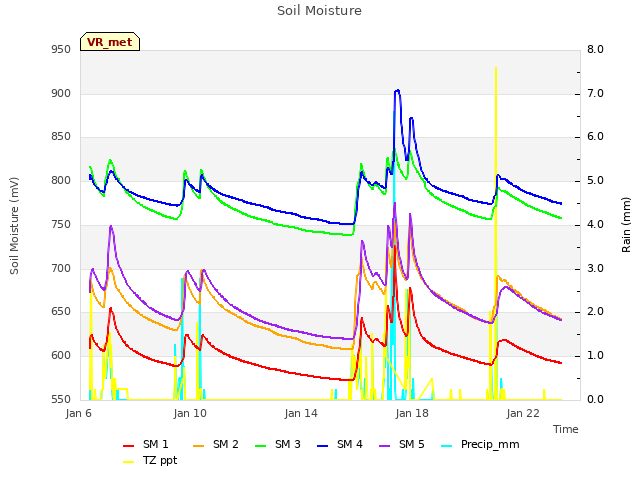
Task: Click the cyan Precip_mm legend color marker
Action: [447, 446]
